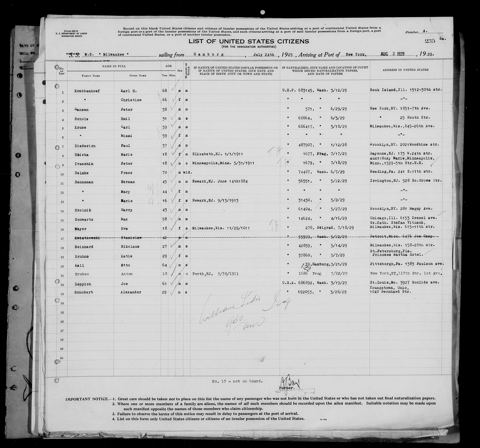Click the 'GIVEN NAME' column header
This screenshot has height=448, width=480.
(x=138, y=76)
